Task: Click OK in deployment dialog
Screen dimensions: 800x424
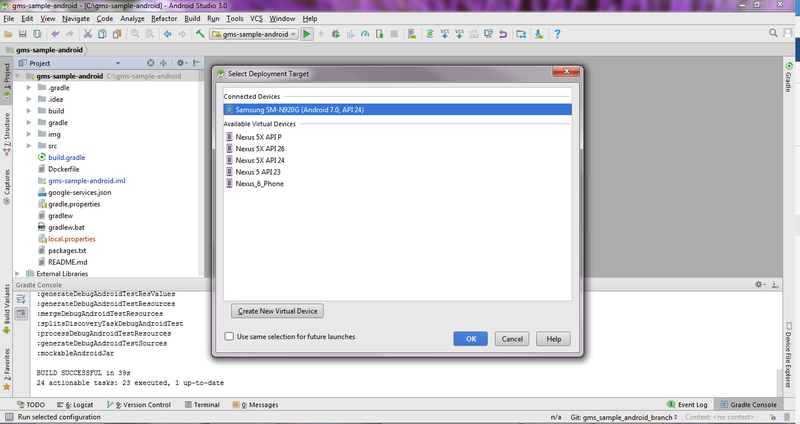Action: tap(470, 339)
